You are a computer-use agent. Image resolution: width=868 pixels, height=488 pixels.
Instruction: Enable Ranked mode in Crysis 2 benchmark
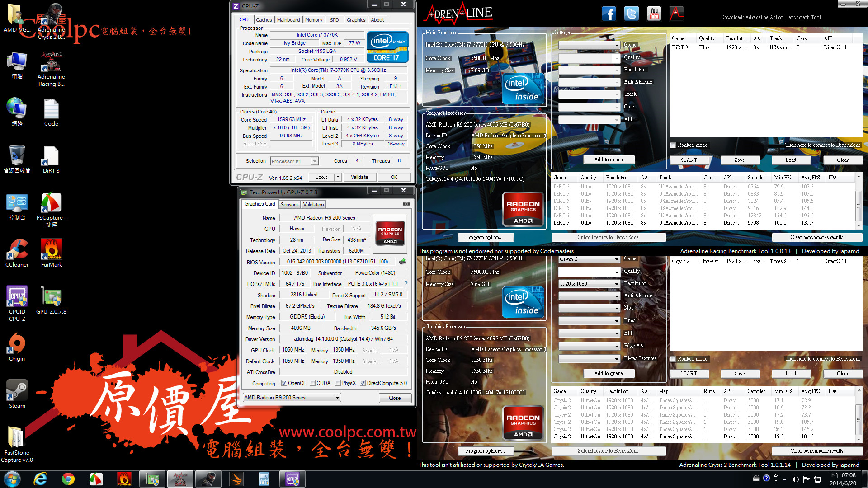(x=673, y=359)
